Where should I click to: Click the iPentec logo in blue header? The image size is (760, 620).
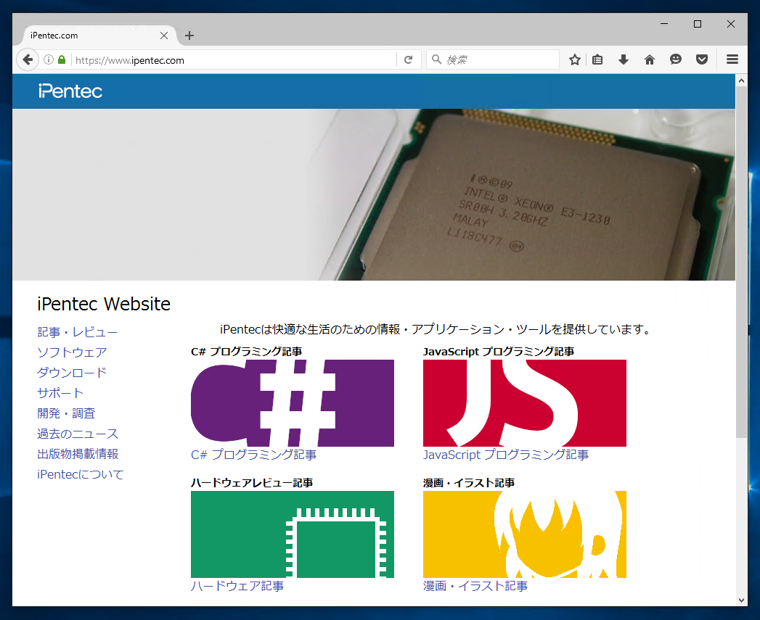click(70, 91)
